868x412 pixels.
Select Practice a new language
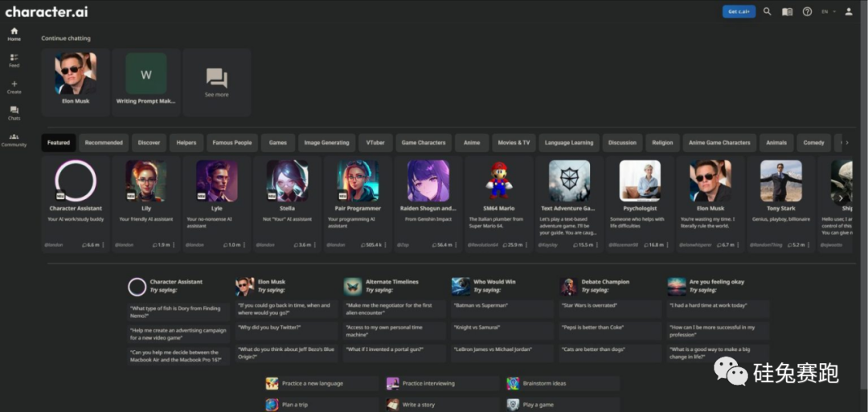[321, 383]
